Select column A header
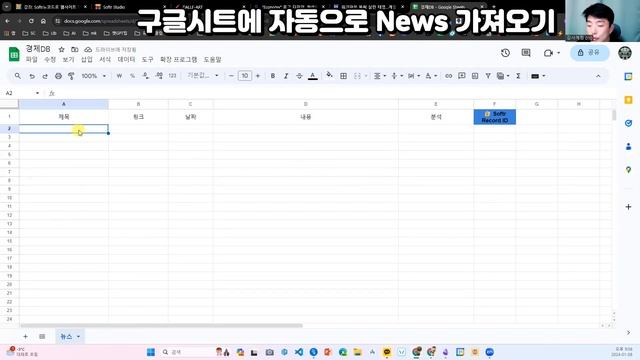 (x=64, y=104)
